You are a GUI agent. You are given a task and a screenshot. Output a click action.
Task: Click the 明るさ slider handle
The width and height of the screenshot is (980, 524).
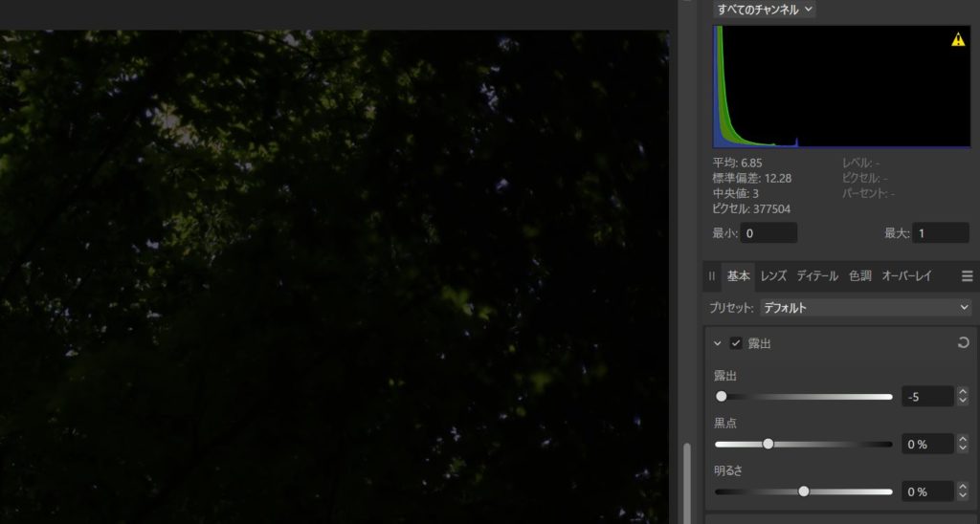click(804, 491)
